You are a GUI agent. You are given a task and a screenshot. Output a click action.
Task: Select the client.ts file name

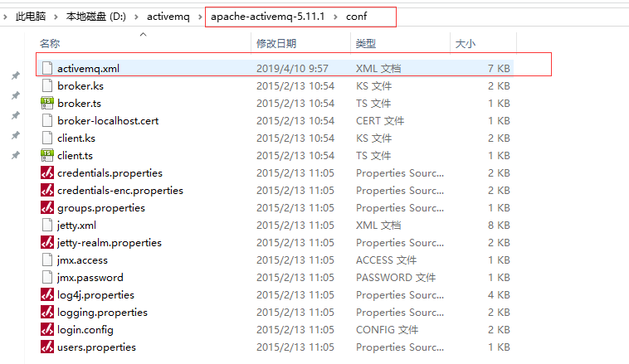click(x=75, y=156)
